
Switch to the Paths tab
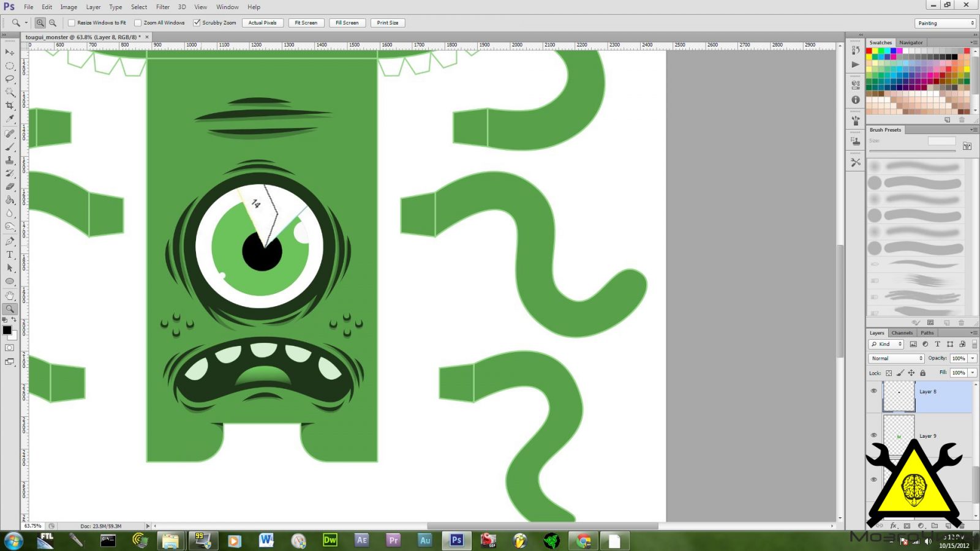click(x=927, y=332)
